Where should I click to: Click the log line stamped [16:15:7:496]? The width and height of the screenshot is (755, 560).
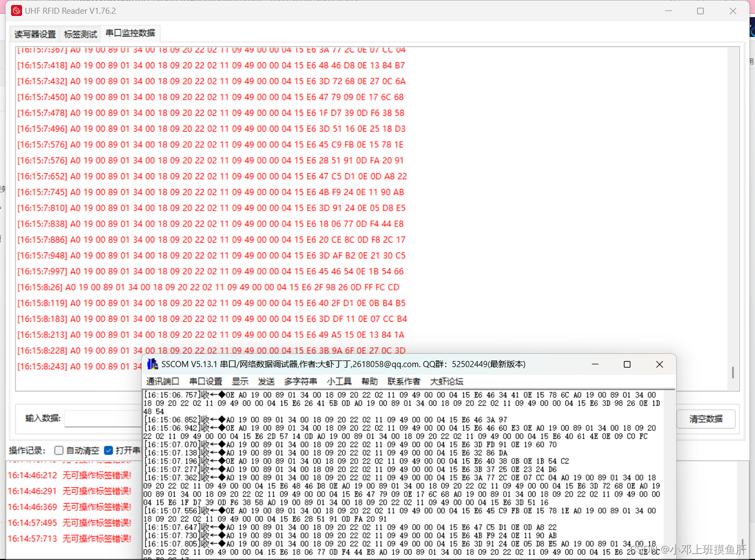click(211, 128)
